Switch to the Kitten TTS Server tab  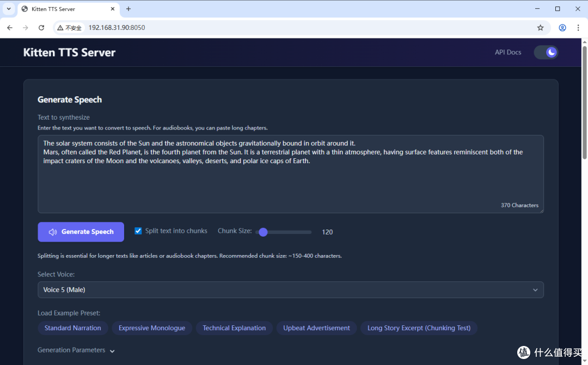69,9
